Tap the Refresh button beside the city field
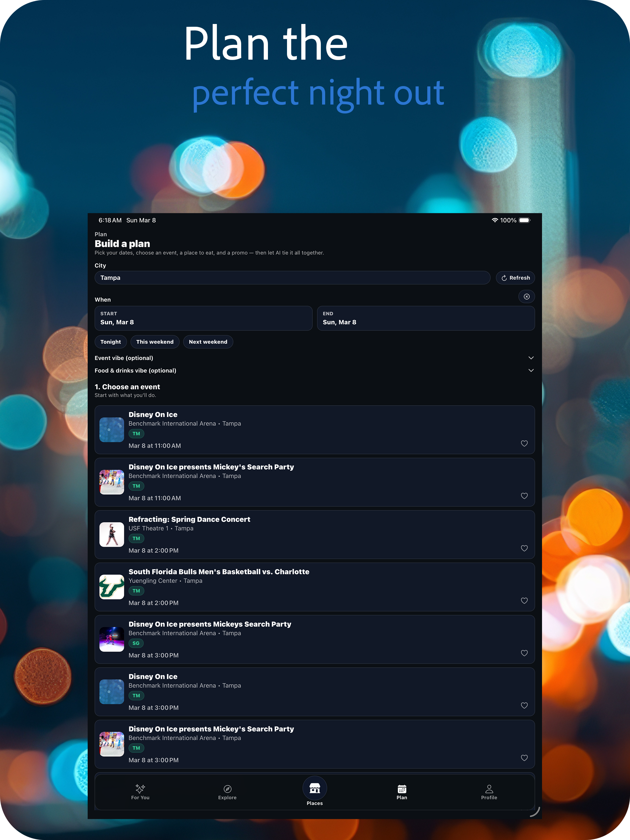This screenshot has width=630, height=840. tap(515, 278)
